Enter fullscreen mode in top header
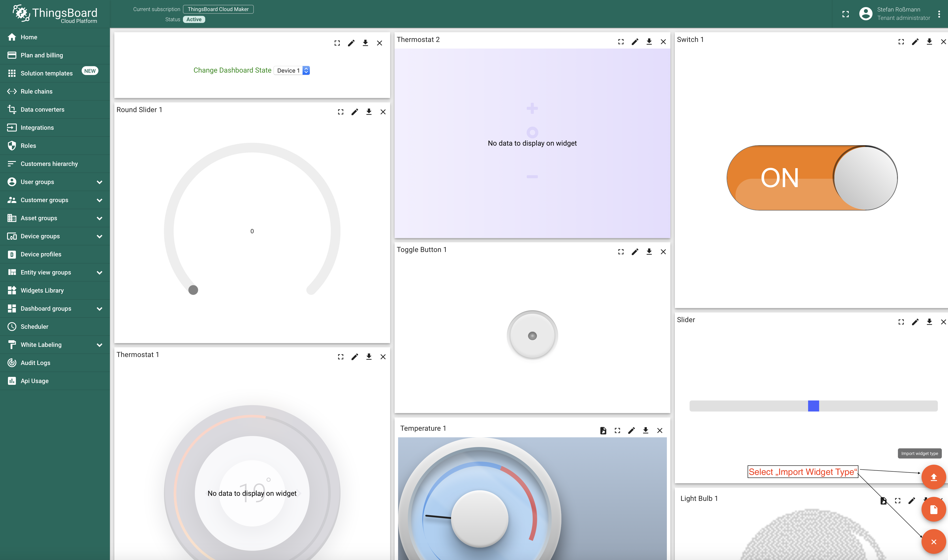The height and width of the screenshot is (560, 948). (x=845, y=14)
